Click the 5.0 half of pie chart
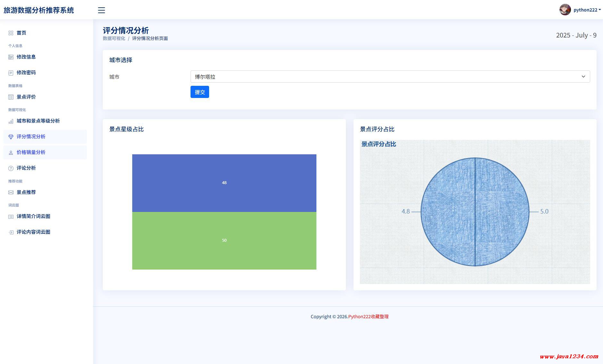This screenshot has width=603, height=364. tap(502, 212)
